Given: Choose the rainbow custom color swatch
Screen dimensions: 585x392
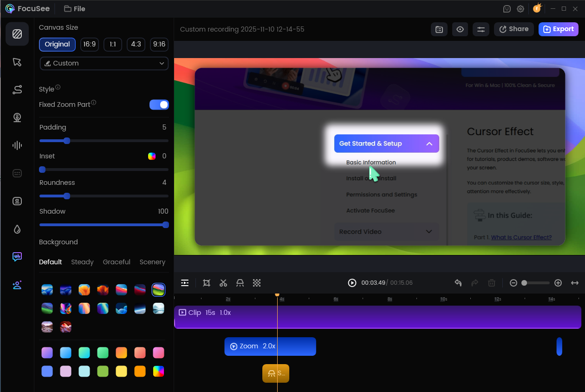Looking at the screenshot, I should tap(158, 371).
